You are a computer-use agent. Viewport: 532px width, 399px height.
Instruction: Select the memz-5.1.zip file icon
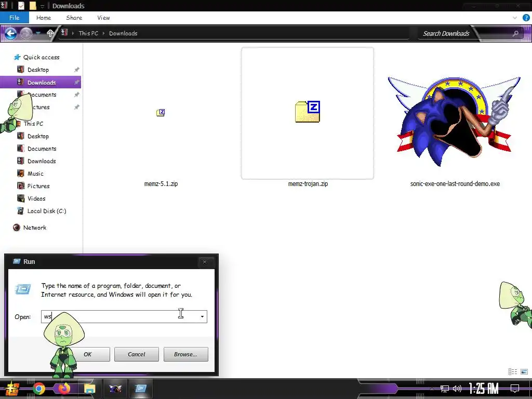(x=161, y=113)
